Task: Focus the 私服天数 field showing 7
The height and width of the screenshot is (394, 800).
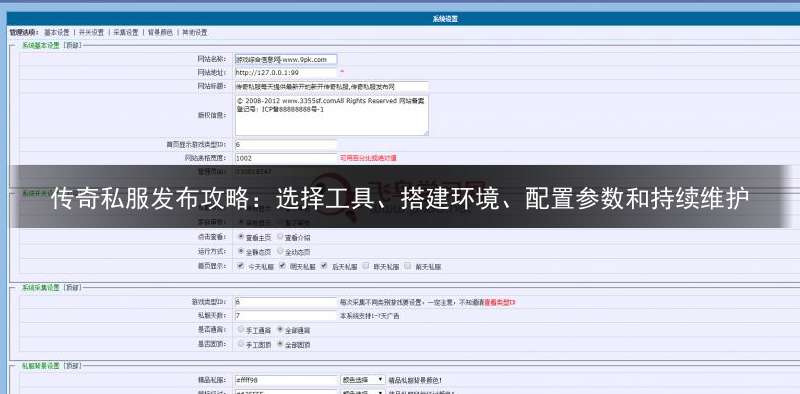Action: coord(286,315)
